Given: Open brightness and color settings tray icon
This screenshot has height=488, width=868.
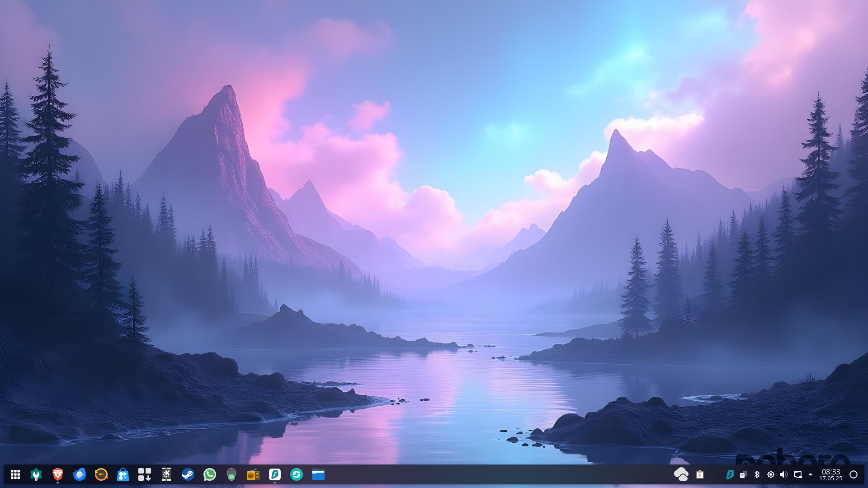Looking at the screenshot, I should (771, 474).
